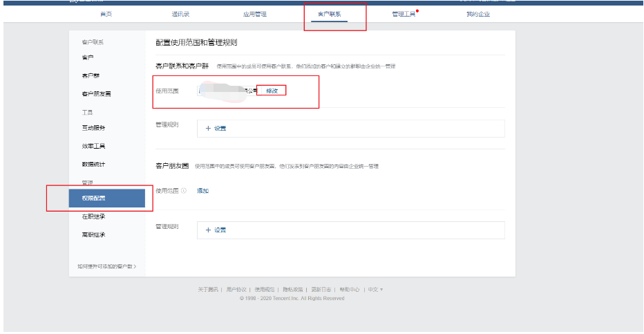644x334 pixels.
Task: Click the info icon beside 客户朋友圈 使用范围
Action: pyautogui.click(x=184, y=191)
